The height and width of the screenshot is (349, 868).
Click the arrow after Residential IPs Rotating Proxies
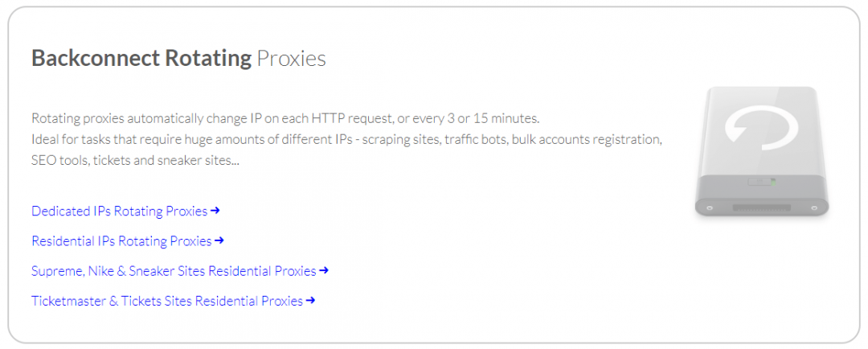coord(219,240)
